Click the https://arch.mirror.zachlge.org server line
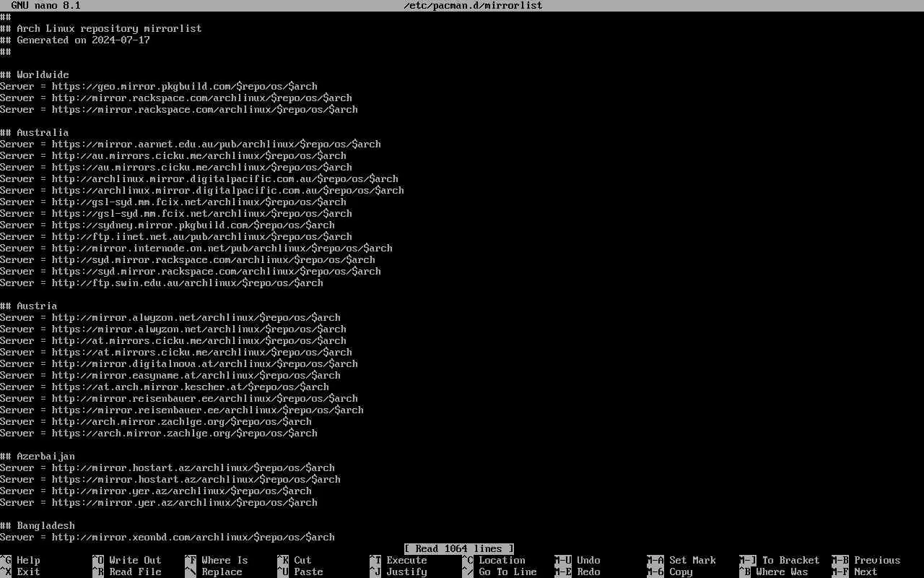Viewport: 924px width, 578px height. coord(159,433)
